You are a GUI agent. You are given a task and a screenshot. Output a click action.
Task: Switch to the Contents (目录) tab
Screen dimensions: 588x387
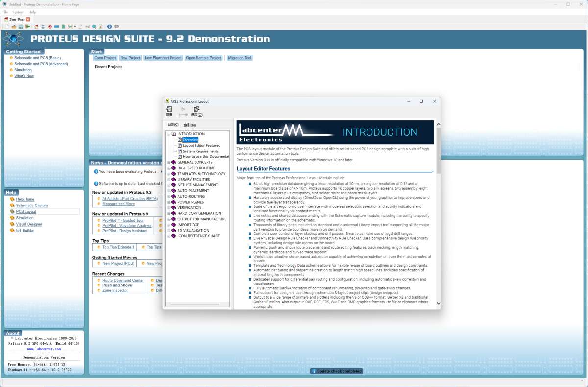pyautogui.click(x=173, y=125)
